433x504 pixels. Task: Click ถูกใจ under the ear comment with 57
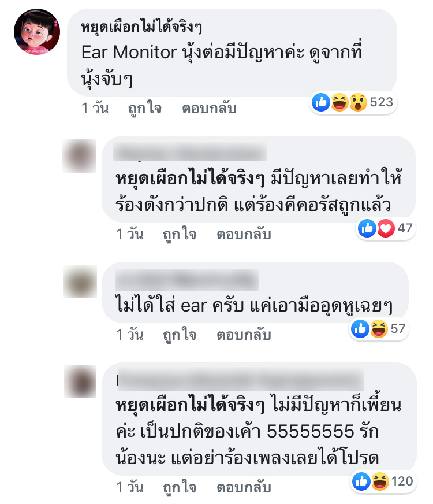(180, 335)
